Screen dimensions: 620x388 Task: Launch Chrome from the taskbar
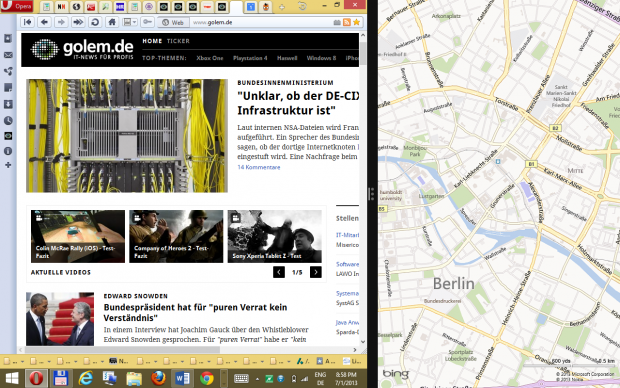[x=206, y=379]
